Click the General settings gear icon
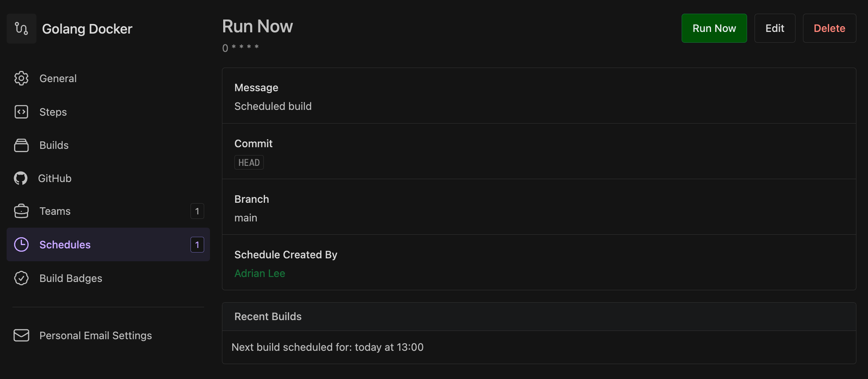Image resolution: width=868 pixels, height=379 pixels. click(x=21, y=78)
